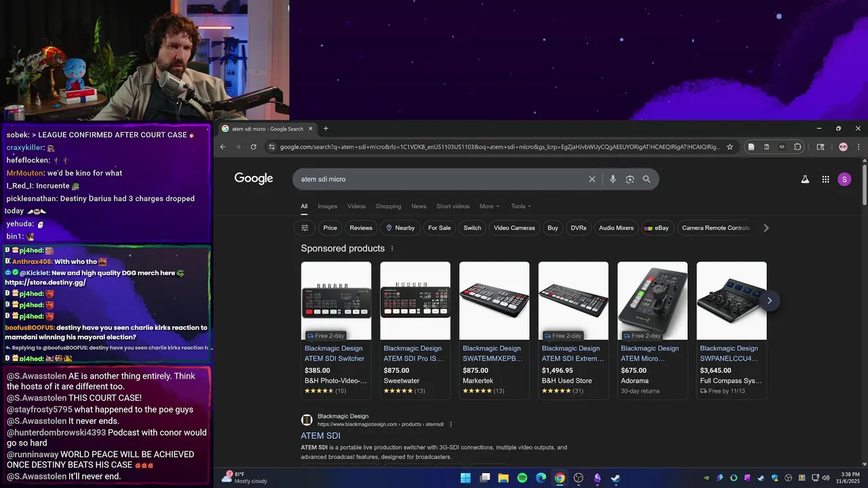Switch to the Images tab
The width and height of the screenshot is (868, 488).
[x=328, y=206]
